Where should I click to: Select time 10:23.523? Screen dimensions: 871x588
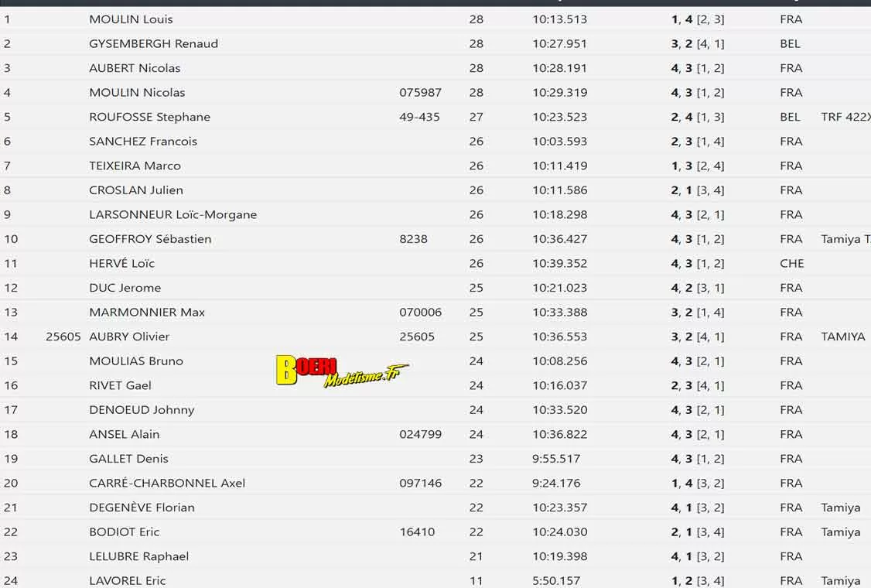559,118
